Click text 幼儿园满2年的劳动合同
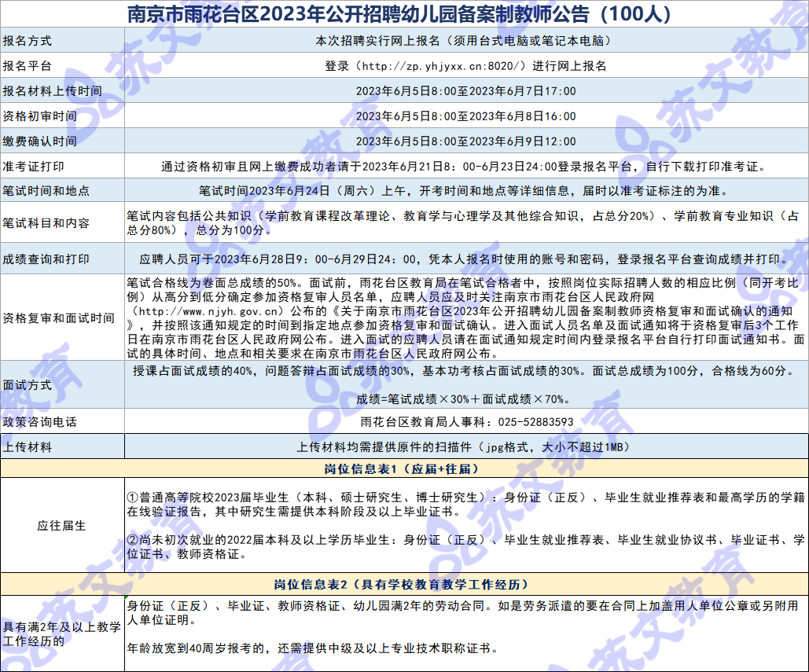Screen dimensions: 809x672 coord(419,605)
